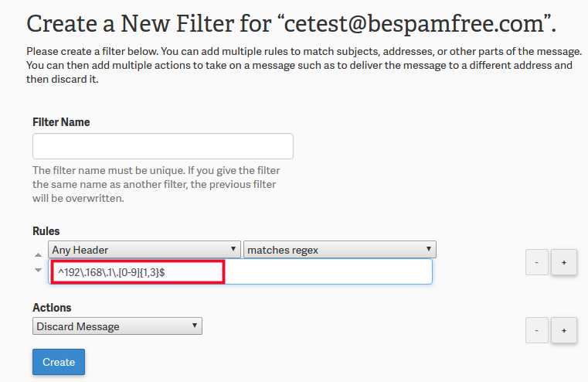Add another action using its plus button
The image size is (588, 382).
[563, 330]
